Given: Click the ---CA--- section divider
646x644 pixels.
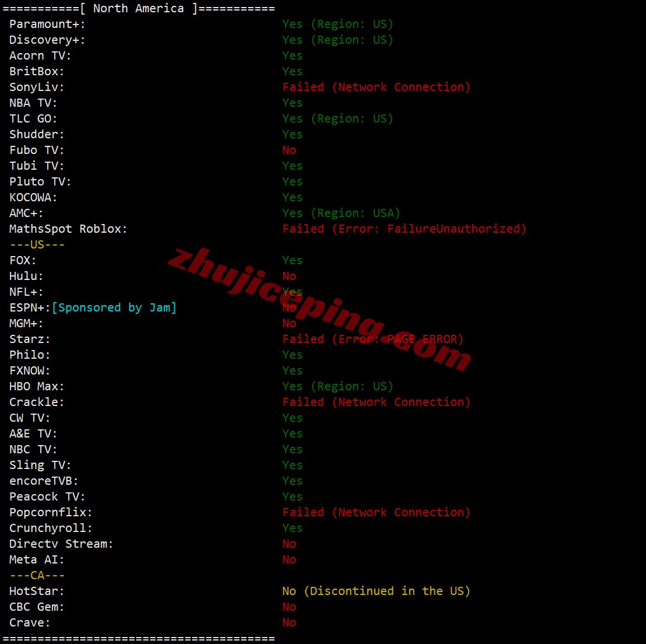Looking at the screenshot, I should tap(37, 575).
